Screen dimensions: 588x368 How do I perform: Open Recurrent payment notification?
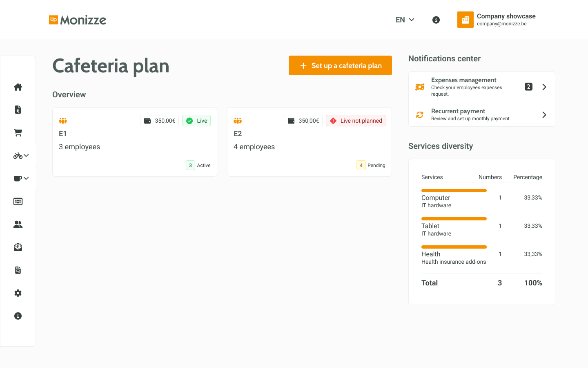click(x=481, y=114)
